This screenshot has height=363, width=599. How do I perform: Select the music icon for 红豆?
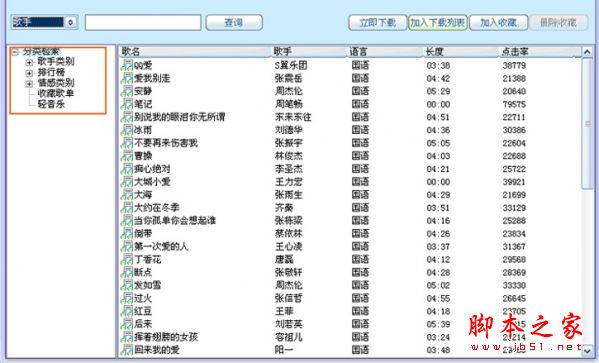point(127,311)
